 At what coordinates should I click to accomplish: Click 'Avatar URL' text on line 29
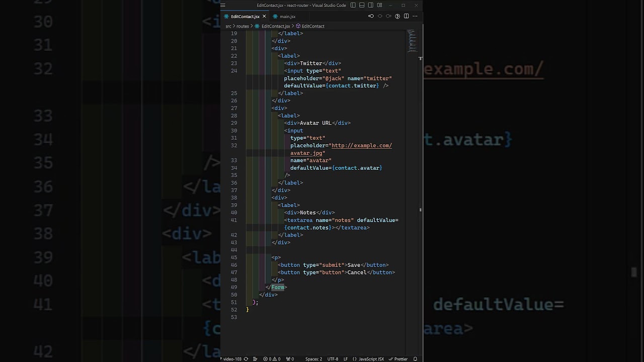click(x=315, y=123)
